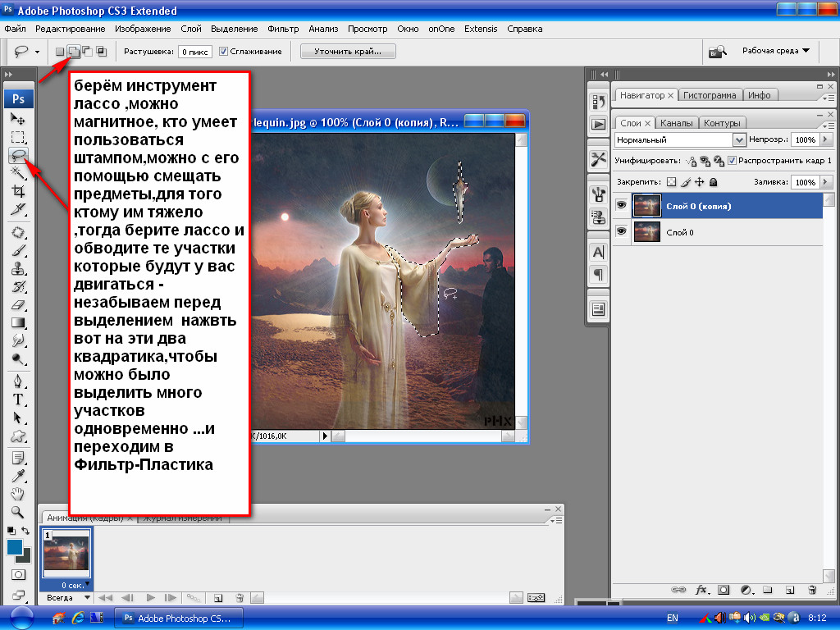Image resolution: width=840 pixels, height=630 pixels.
Task: Open the Lasso tool preset picker arrow
Action: (37, 52)
